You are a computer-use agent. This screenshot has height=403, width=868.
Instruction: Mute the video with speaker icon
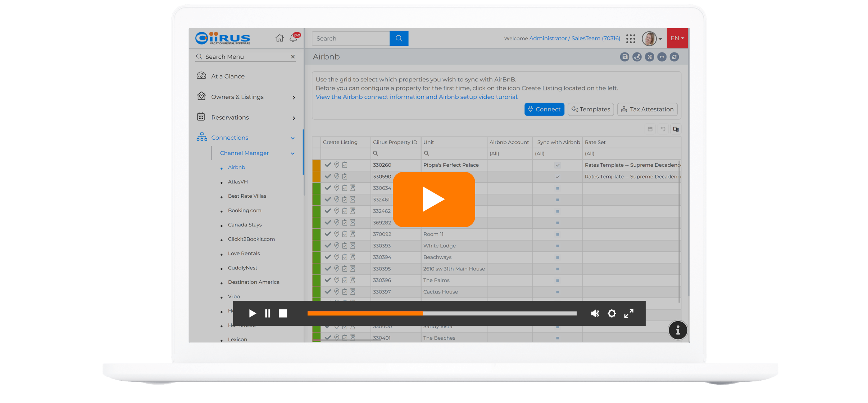click(x=595, y=313)
